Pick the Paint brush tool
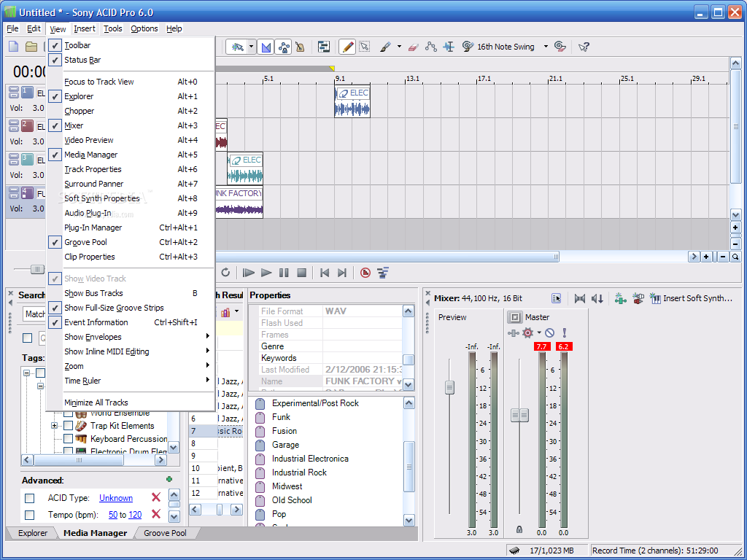The width and height of the screenshot is (747, 560). point(385,47)
